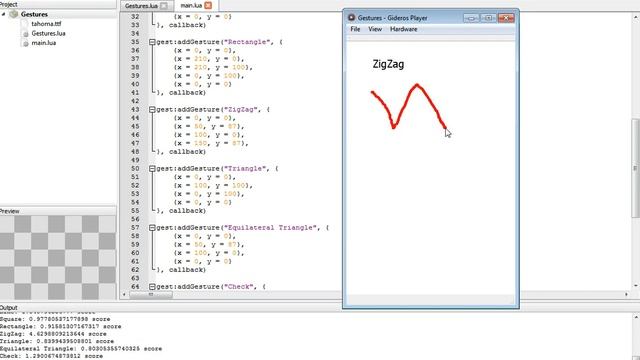Viewport: 640px width, 360px height.
Task: Click the callback text on line 48
Action: coord(187,152)
